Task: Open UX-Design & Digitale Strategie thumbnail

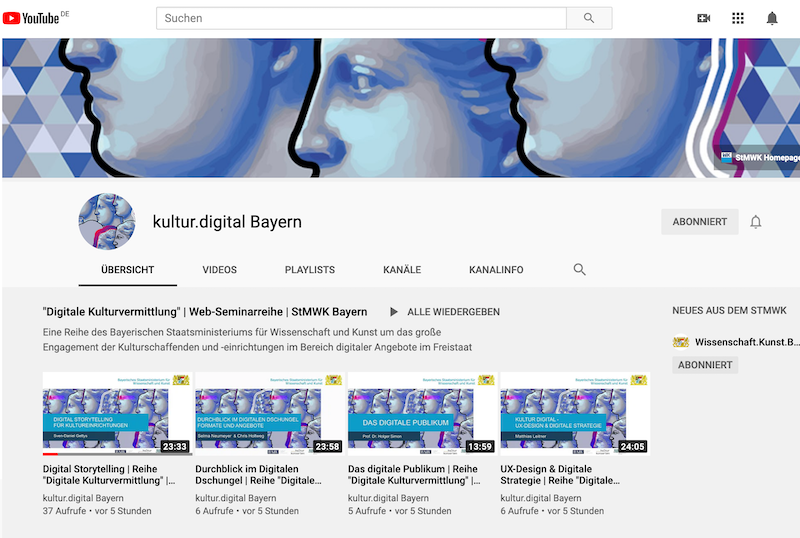Action: point(575,413)
